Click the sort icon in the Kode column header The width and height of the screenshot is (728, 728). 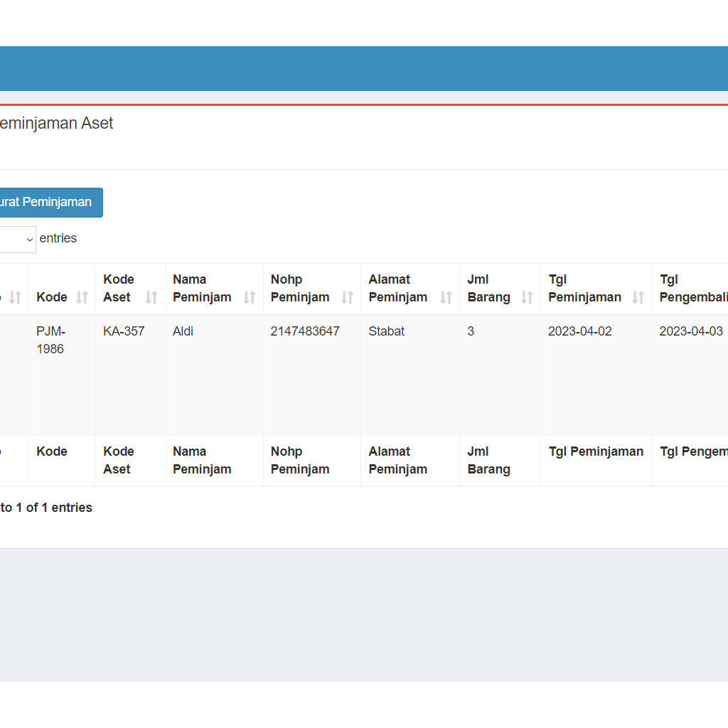click(x=82, y=297)
